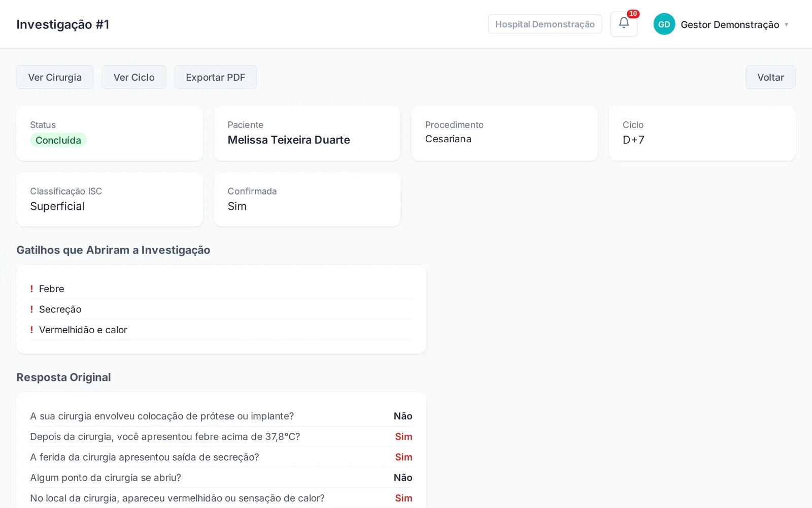Click the red notification count badge
This screenshot has width=812, height=508.
tap(633, 14)
